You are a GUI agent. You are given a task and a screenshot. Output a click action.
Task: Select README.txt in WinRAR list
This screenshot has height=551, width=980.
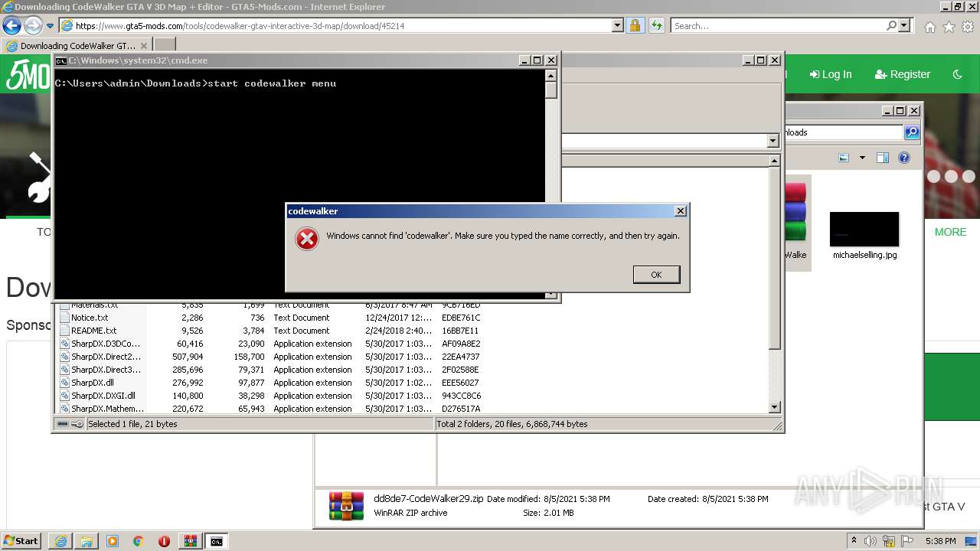(x=270, y=331)
